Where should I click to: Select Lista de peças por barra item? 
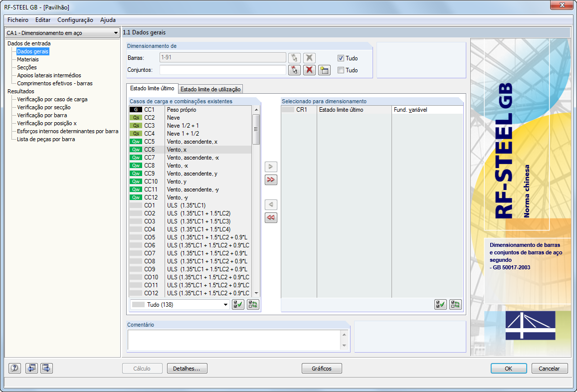(46, 139)
